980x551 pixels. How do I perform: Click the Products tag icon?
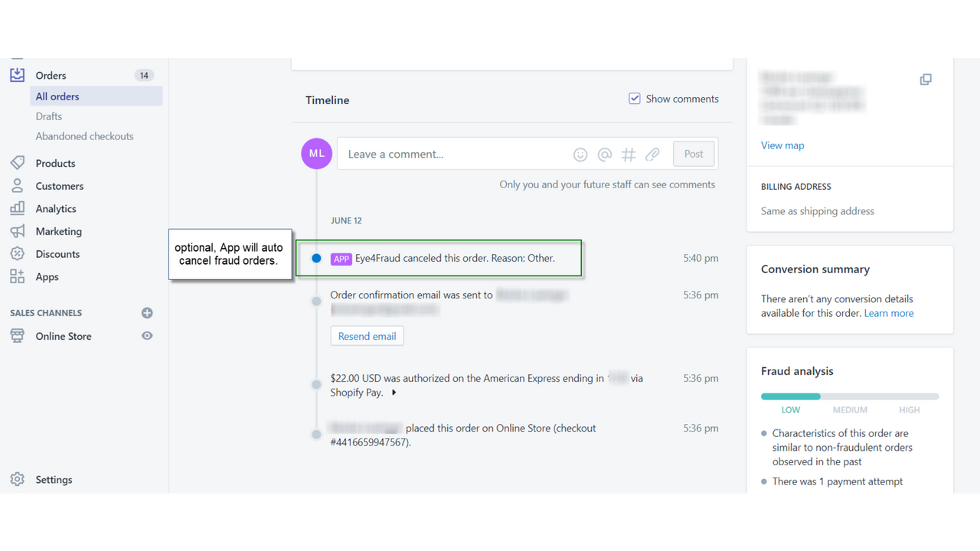[x=17, y=163]
